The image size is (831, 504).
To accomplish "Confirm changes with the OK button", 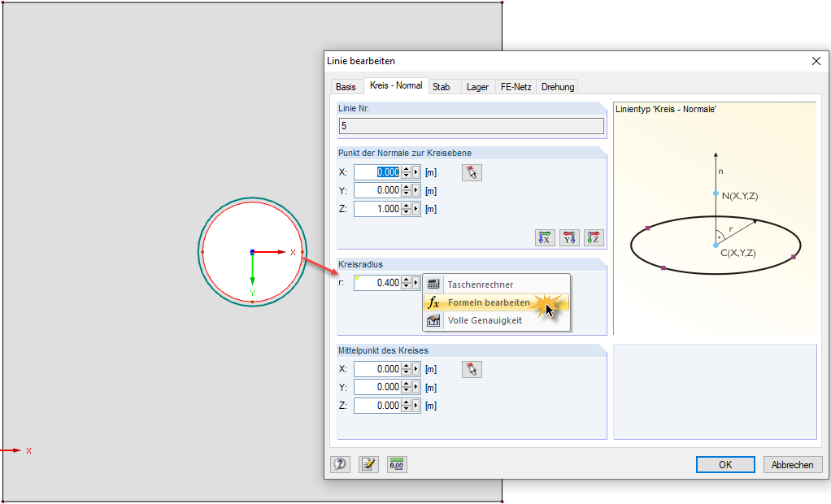I will click(724, 464).
